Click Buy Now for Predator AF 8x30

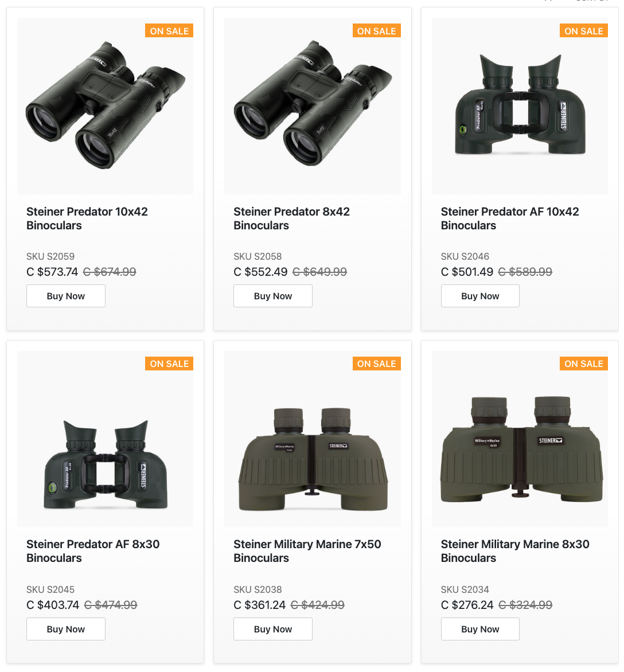[65, 629]
